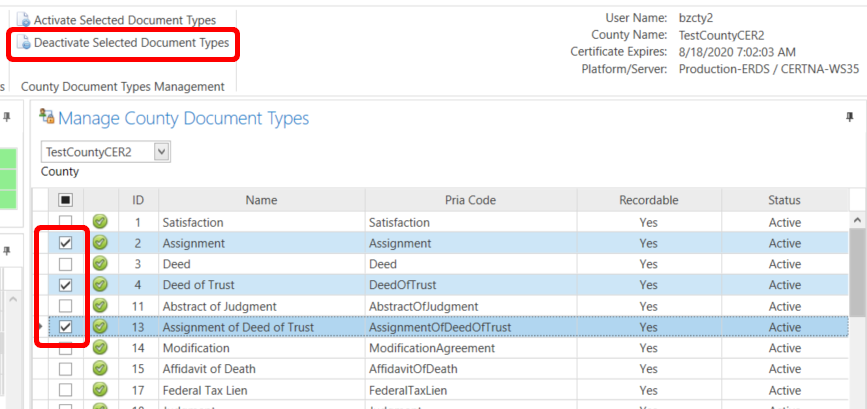Image resolution: width=867 pixels, height=409 pixels.
Task: Sort by the Name column header
Action: pyautogui.click(x=261, y=200)
